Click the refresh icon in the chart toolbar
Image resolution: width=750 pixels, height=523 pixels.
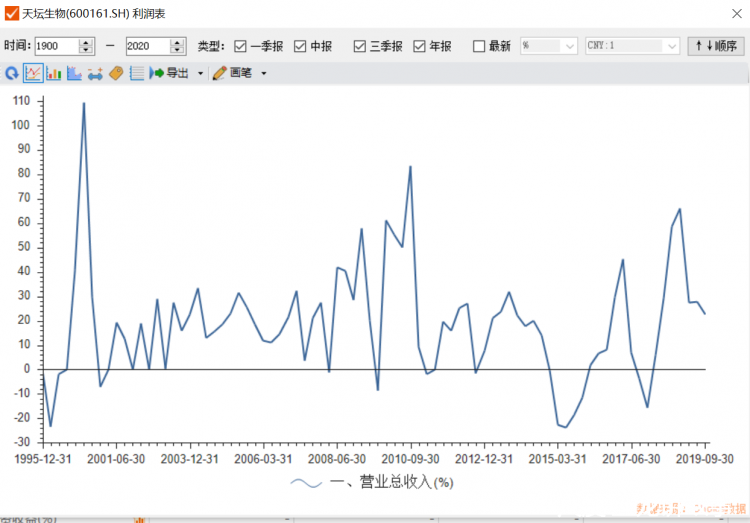pos(11,73)
